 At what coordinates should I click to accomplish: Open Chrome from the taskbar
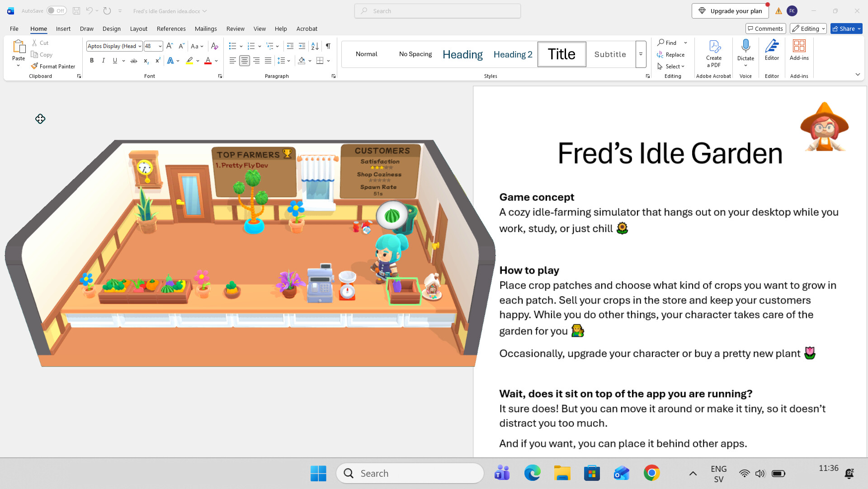coord(651,473)
